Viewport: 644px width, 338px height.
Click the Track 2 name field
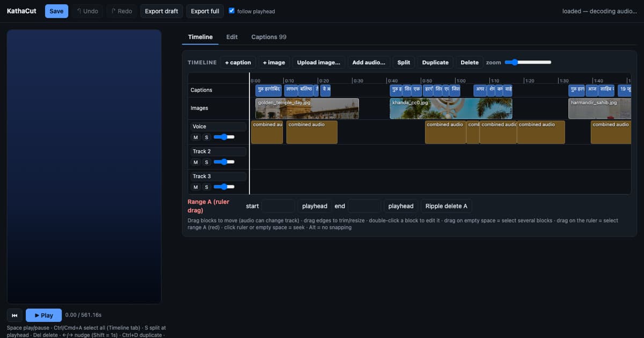(219, 151)
